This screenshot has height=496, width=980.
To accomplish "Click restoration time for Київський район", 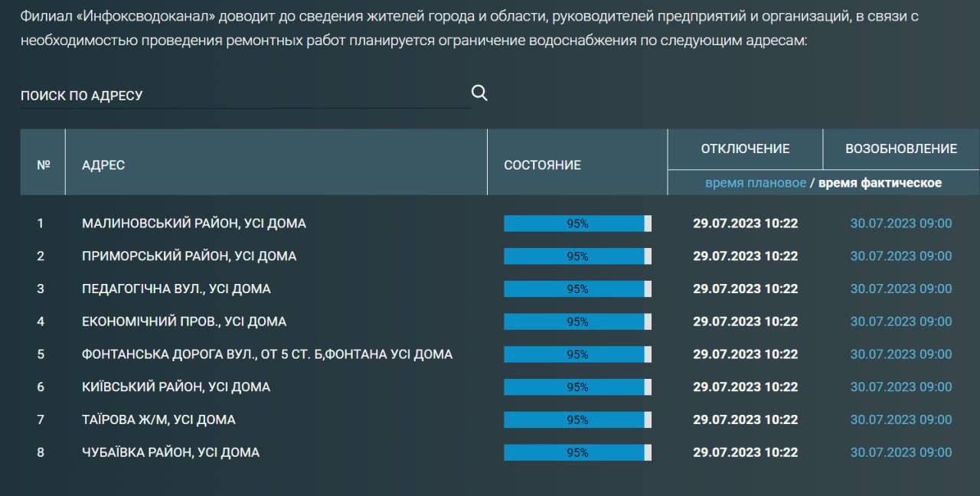I will (x=901, y=387).
